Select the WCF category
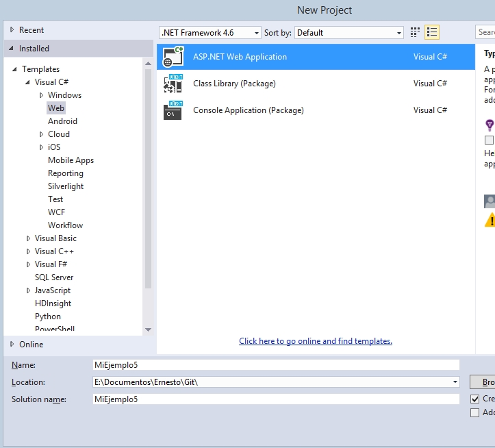This screenshot has width=495, height=448. (57, 212)
